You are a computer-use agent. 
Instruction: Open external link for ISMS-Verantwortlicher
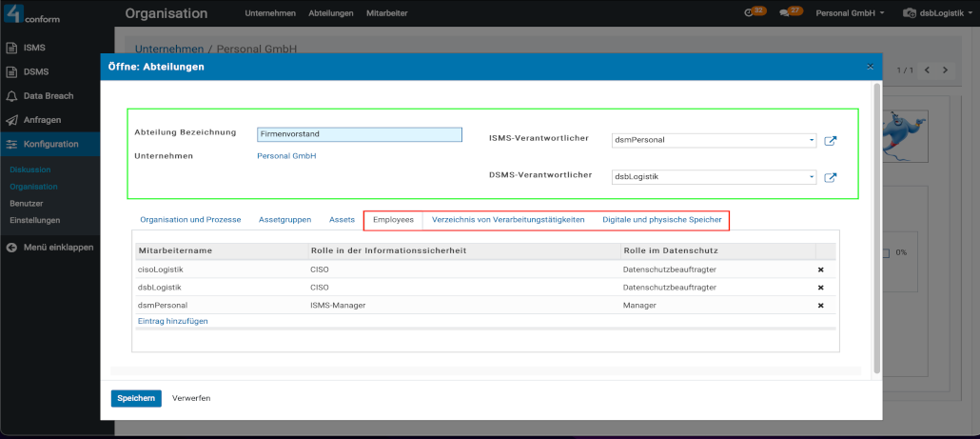(830, 141)
